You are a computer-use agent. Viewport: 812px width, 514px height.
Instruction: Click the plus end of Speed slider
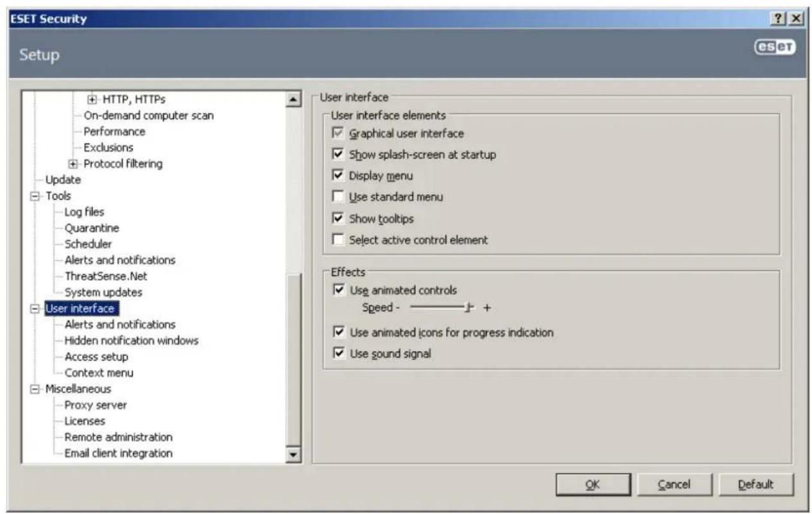pyautogui.click(x=487, y=307)
